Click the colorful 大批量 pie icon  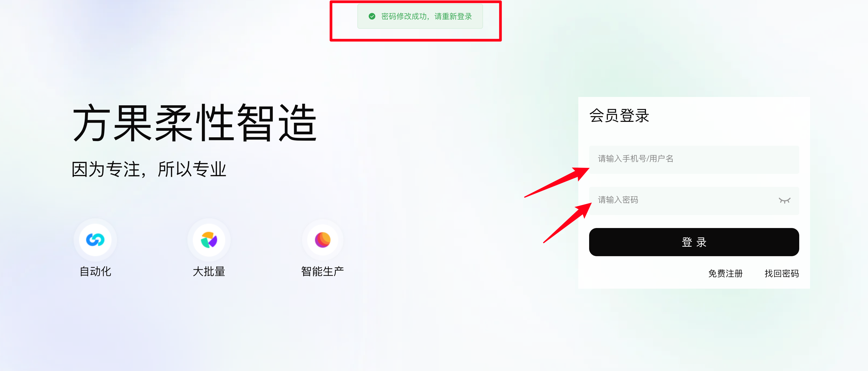tap(209, 240)
